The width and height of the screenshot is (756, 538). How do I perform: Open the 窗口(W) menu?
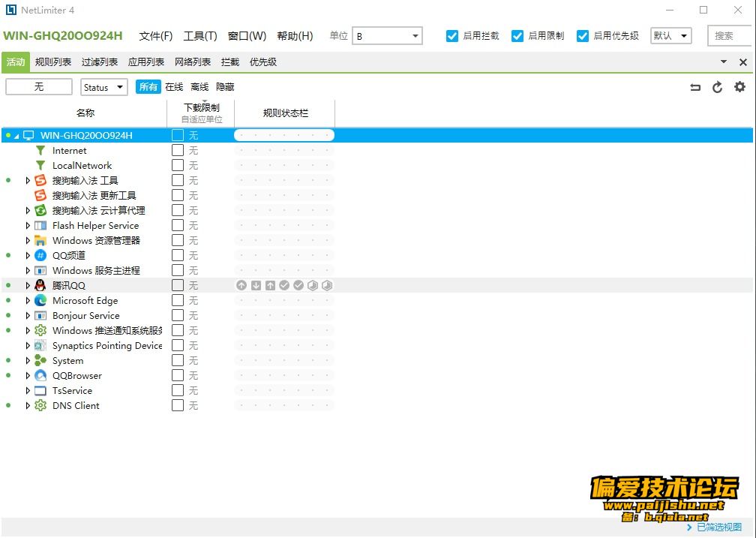(247, 36)
